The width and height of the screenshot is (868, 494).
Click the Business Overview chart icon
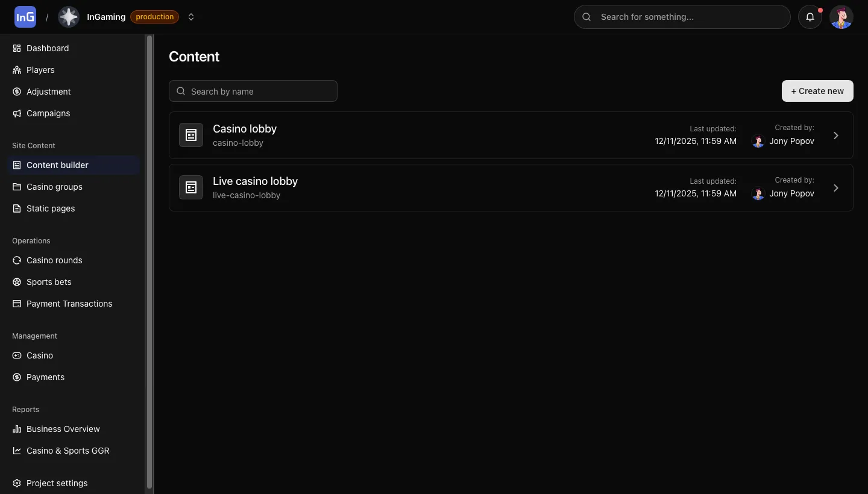click(x=16, y=429)
